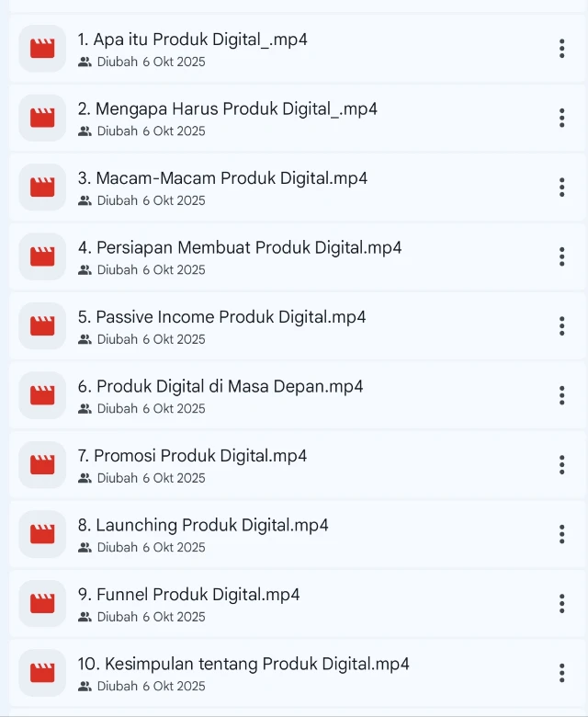Open more options for 6. Produk Digital di Masa Depan.mp4
This screenshot has height=717, width=588.
pyautogui.click(x=561, y=395)
